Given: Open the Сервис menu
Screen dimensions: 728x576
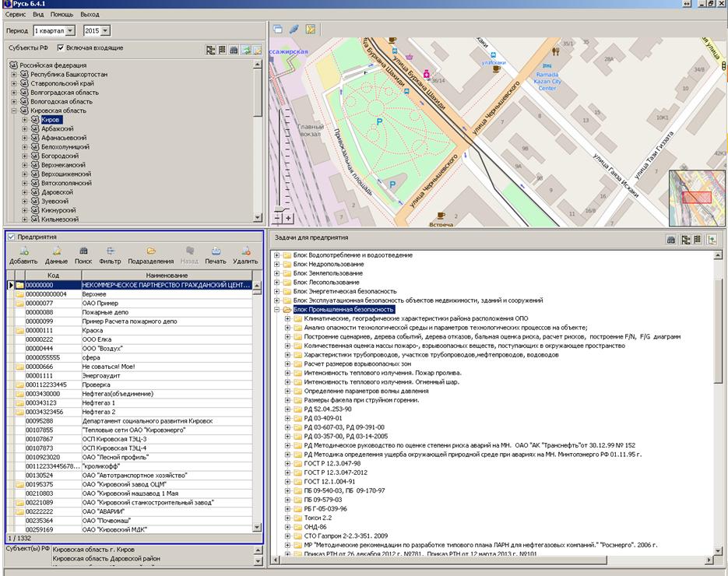Looking at the screenshot, I should pos(15,15).
